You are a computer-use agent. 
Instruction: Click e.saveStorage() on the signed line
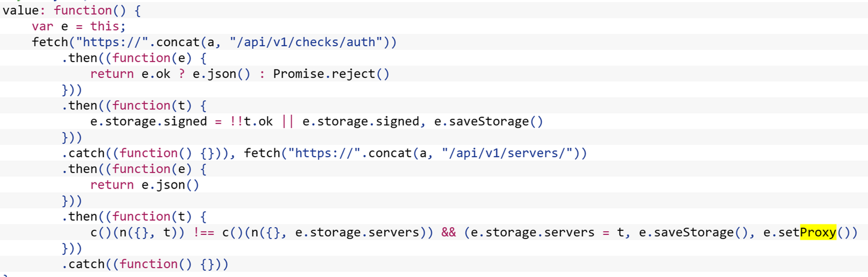coord(488,121)
